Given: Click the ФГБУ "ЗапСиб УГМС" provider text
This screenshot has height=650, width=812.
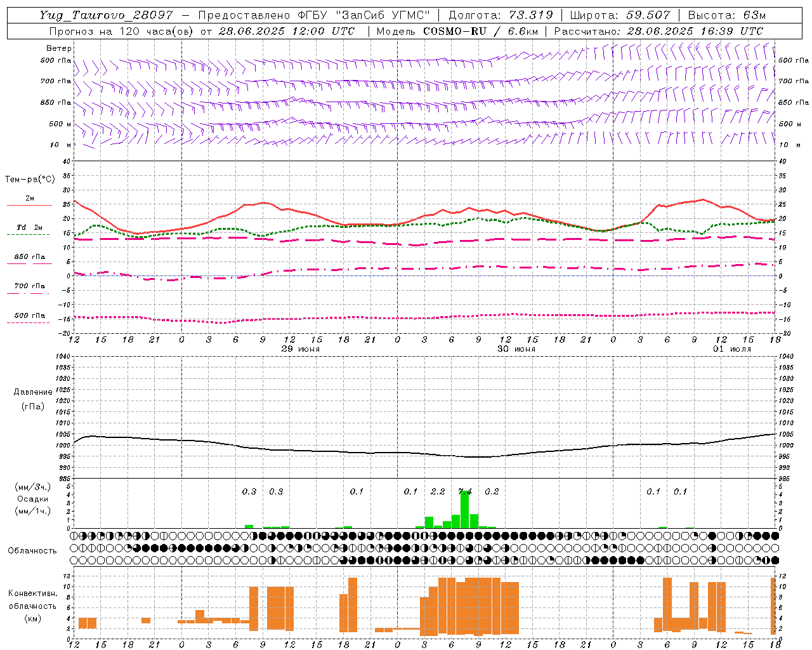Looking at the screenshot, I should click(365, 15).
